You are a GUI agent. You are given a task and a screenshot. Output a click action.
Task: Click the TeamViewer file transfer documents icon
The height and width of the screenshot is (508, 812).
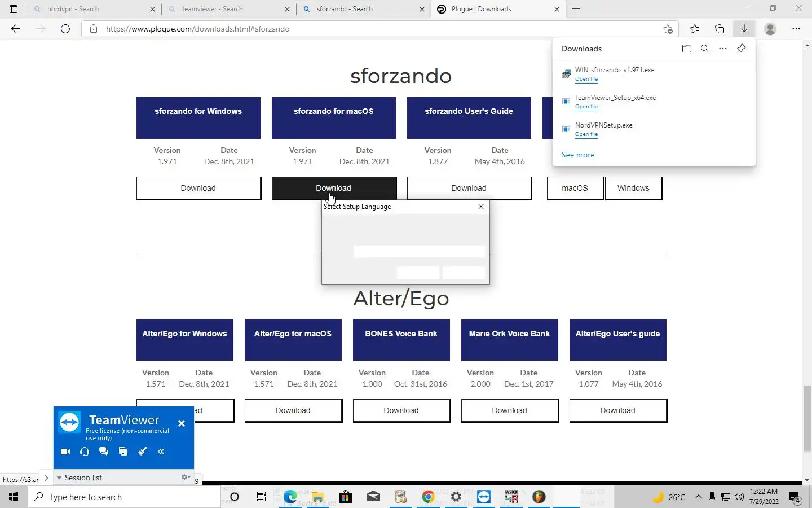point(123,452)
